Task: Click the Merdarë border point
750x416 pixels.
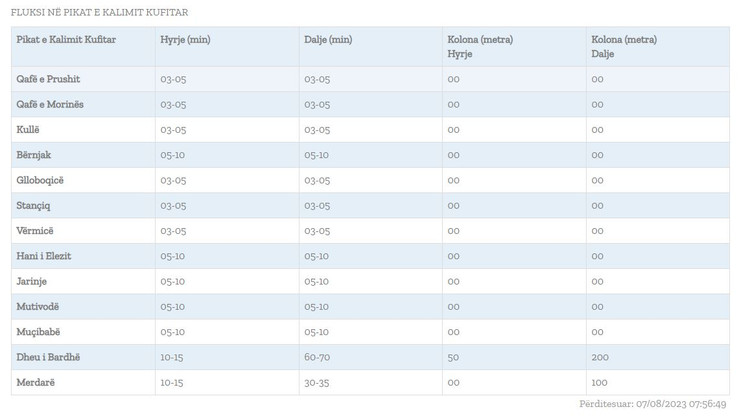Action: tap(35, 383)
